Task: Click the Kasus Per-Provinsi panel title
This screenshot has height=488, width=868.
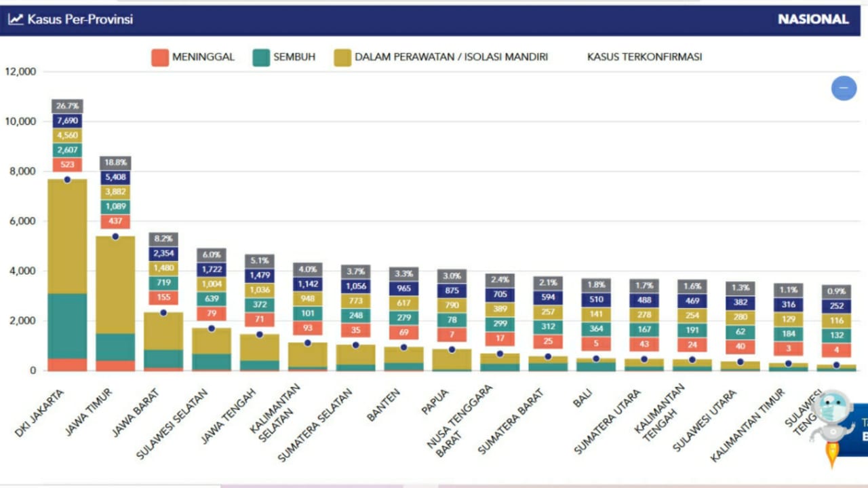Action: click(x=80, y=20)
